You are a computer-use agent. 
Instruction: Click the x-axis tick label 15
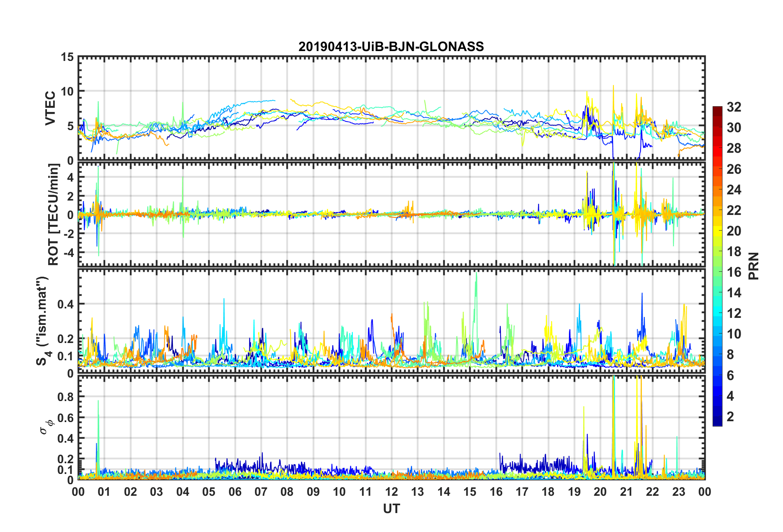tap(470, 492)
